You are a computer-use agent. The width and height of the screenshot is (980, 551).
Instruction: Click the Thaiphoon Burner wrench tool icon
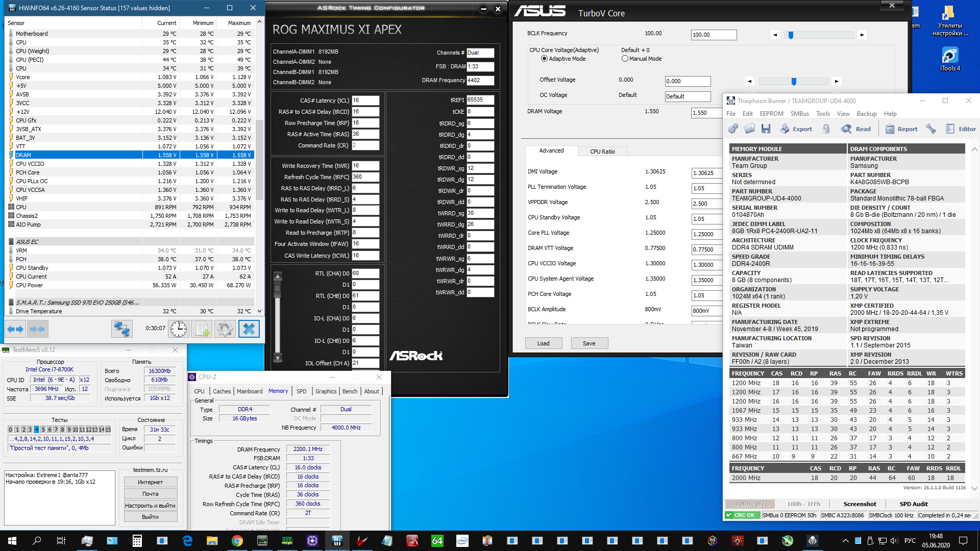(931, 129)
